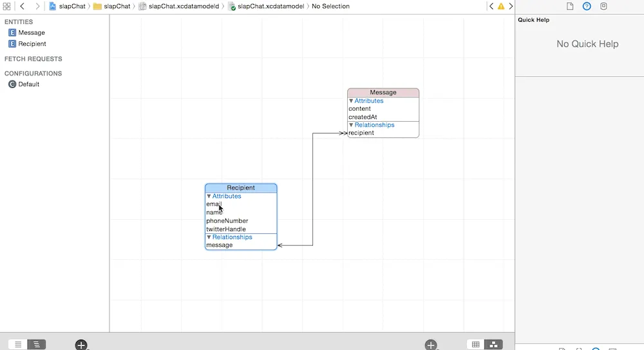Select the Recipient entity title in diagram

[x=241, y=188]
